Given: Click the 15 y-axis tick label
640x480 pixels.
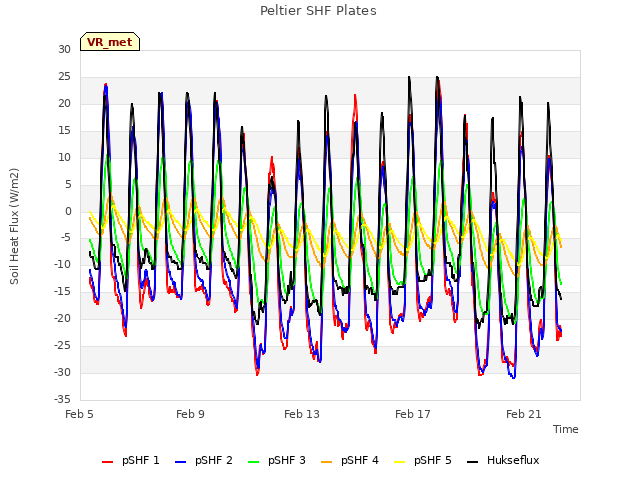Looking at the screenshot, I should click(64, 131).
